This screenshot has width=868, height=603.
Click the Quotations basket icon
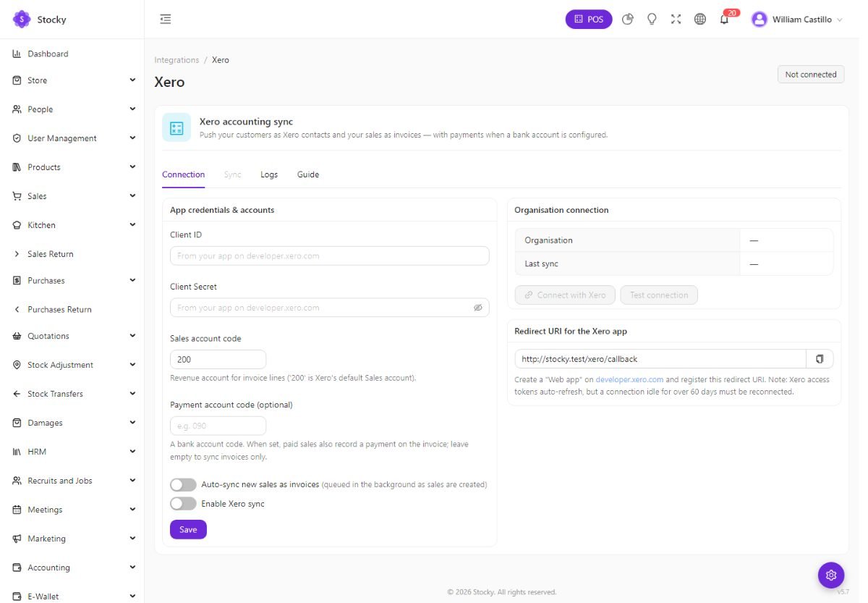[x=17, y=336]
